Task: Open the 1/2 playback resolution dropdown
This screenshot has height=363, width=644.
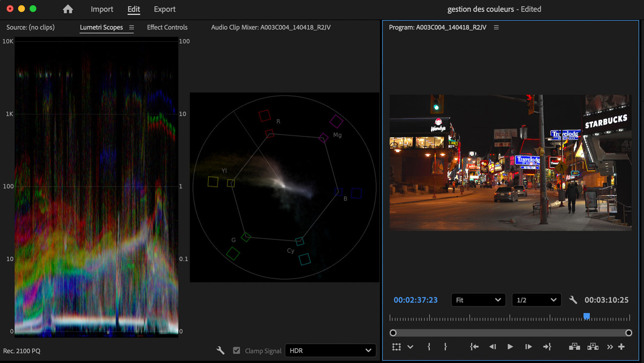Action: point(536,300)
